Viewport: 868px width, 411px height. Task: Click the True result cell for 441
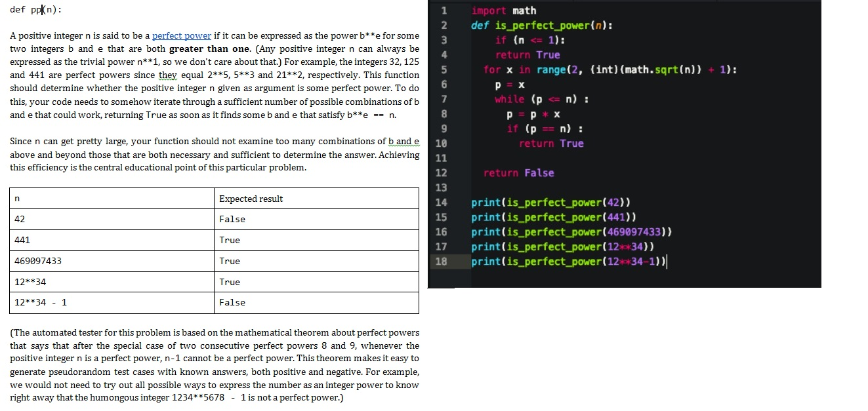pyautogui.click(x=230, y=240)
